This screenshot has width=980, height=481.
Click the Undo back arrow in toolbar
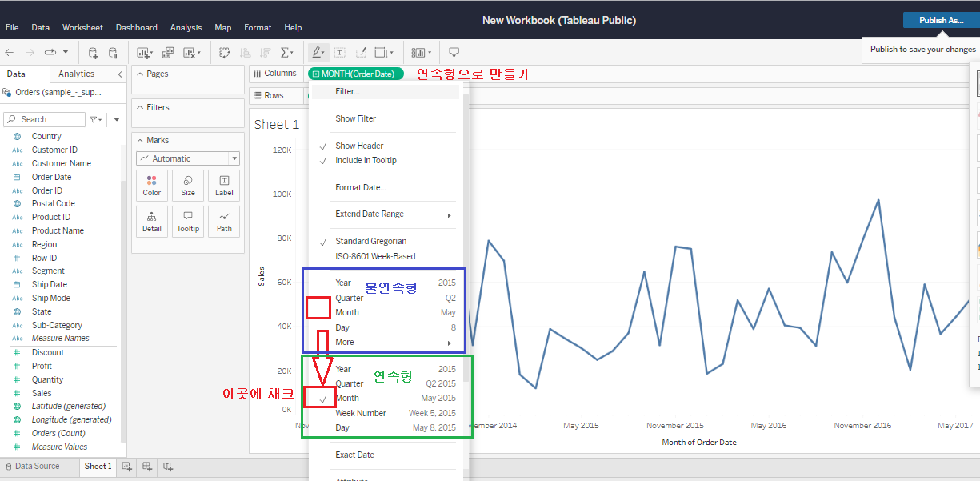pyautogui.click(x=10, y=53)
